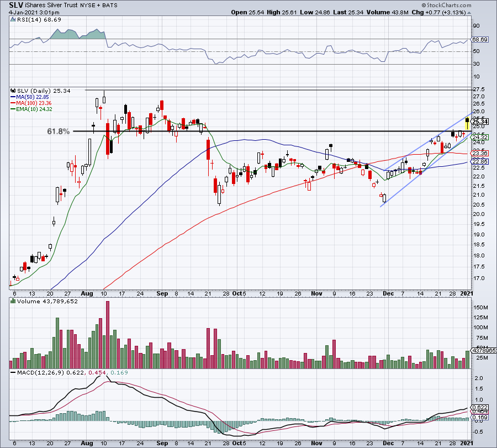The height and width of the screenshot is (448, 497).
Task: Click the 2021 label on MACD date axis
Action: [466, 443]
